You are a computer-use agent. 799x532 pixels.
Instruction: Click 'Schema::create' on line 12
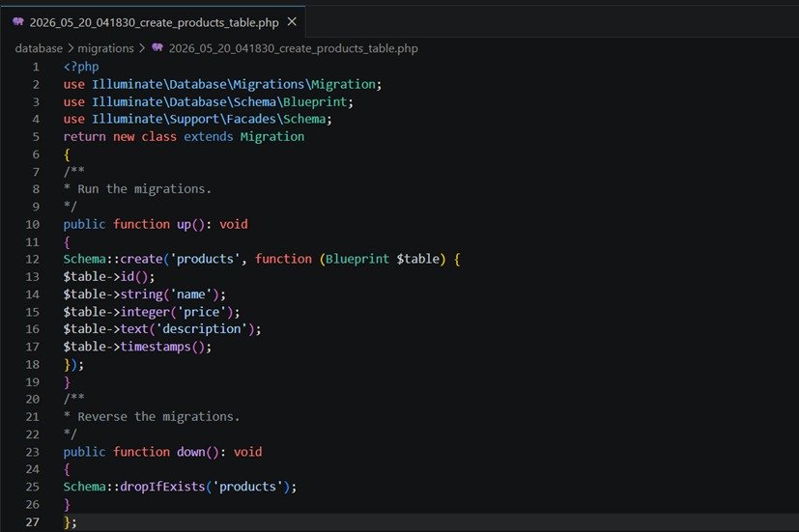tap(113, 259)
